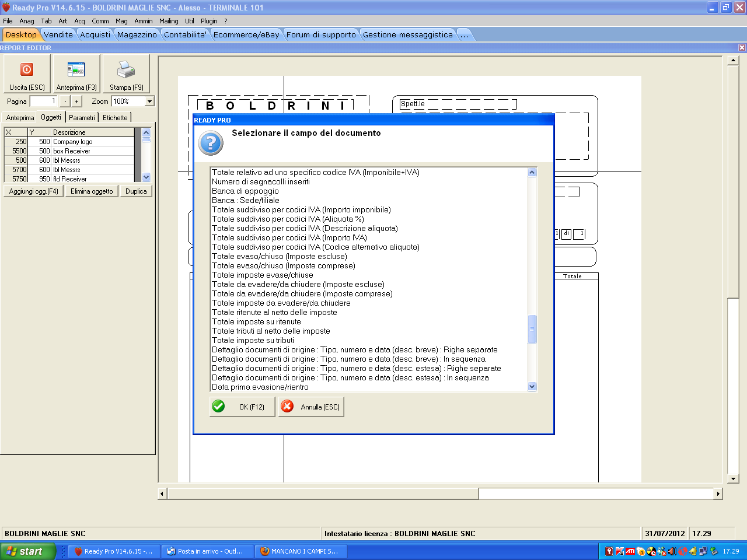This screenshot has height=560, width=747.
Task: Select 'fld Receiver' row in objects table
Action: 69,179
